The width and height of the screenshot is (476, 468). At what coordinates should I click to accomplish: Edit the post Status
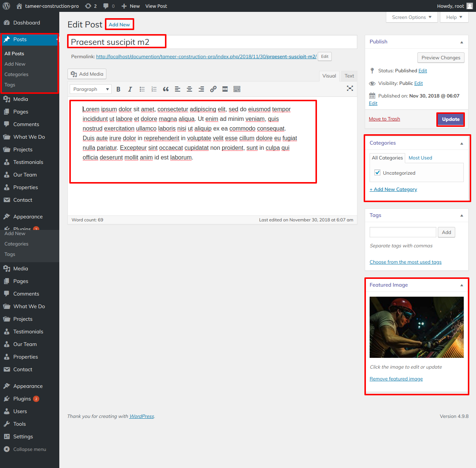(x=423, y=70)
